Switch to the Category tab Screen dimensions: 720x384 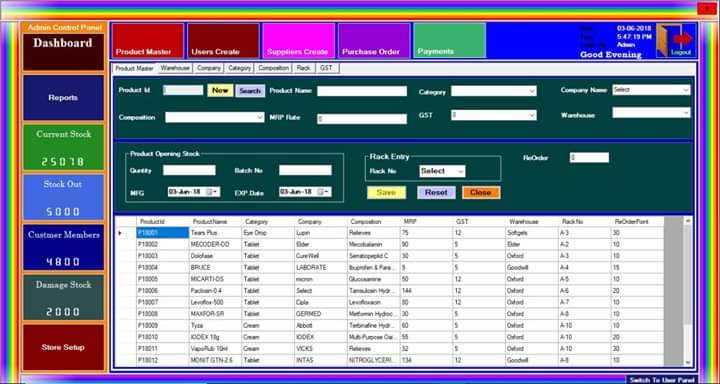[x=240, y=68]
